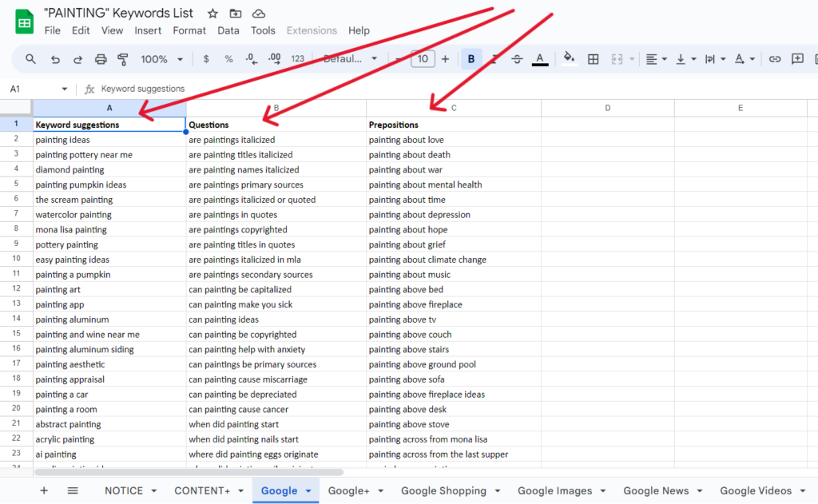The image size is (818, 504).
Task: Open the text color picker
Action: 542,58
